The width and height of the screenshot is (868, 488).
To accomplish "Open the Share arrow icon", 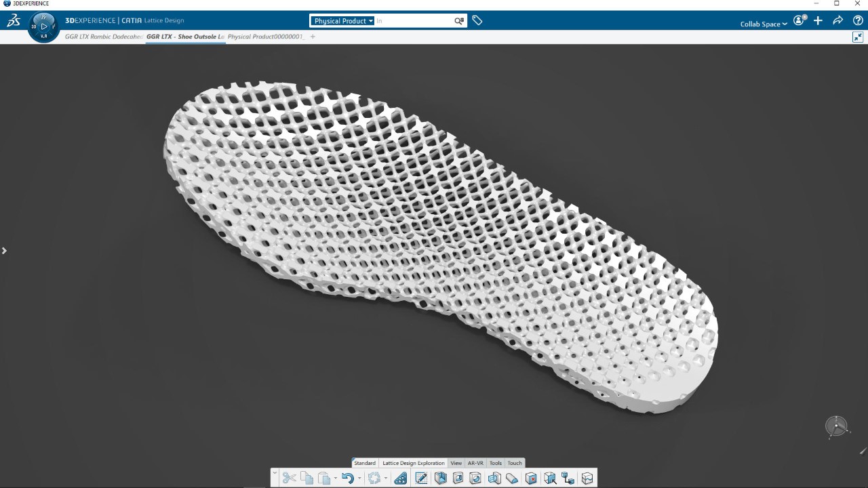I will (838, 21).
